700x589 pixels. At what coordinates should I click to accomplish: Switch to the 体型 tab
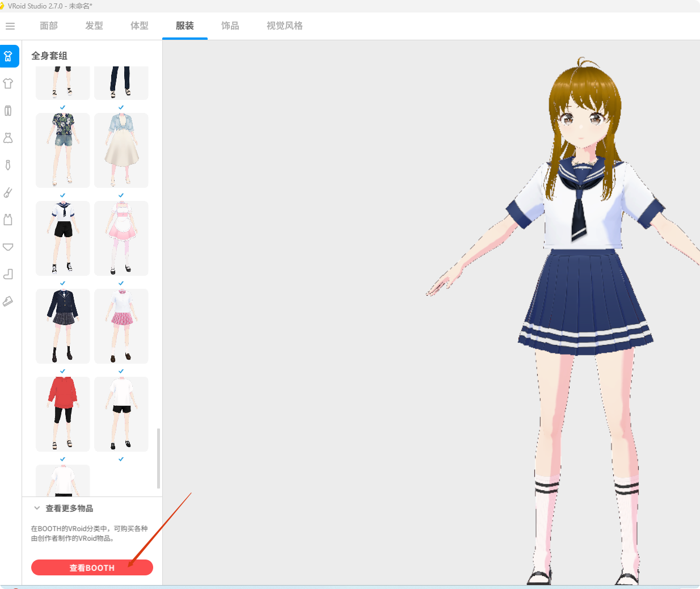point(140,26)
